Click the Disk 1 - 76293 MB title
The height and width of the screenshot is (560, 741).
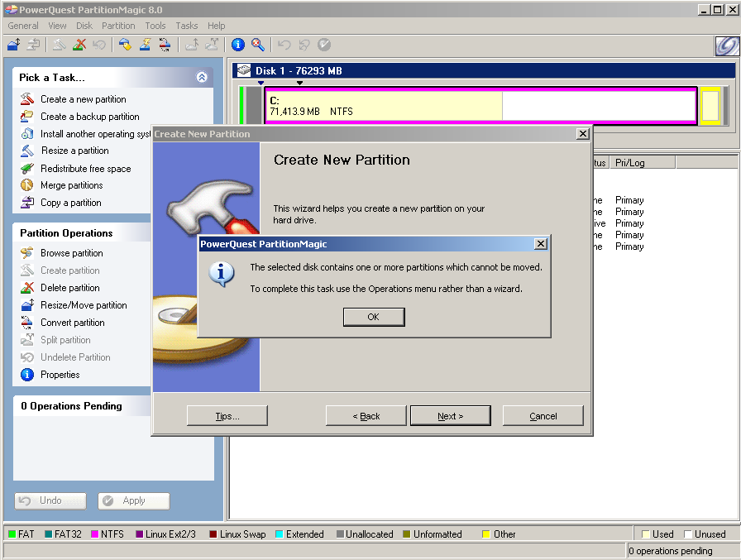click(x=299, y=71)
